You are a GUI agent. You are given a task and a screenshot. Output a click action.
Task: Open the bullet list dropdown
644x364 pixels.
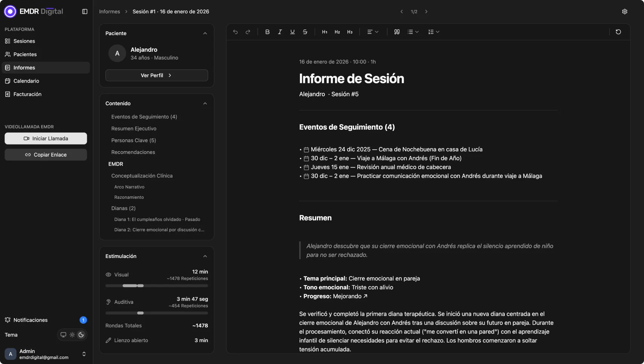click(413, 32)
